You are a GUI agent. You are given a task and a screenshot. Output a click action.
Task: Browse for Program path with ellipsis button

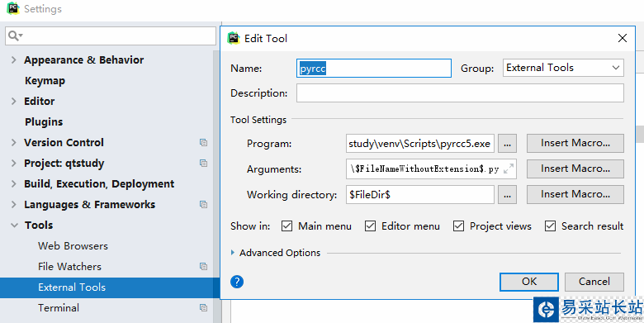[x=507, y=144]
